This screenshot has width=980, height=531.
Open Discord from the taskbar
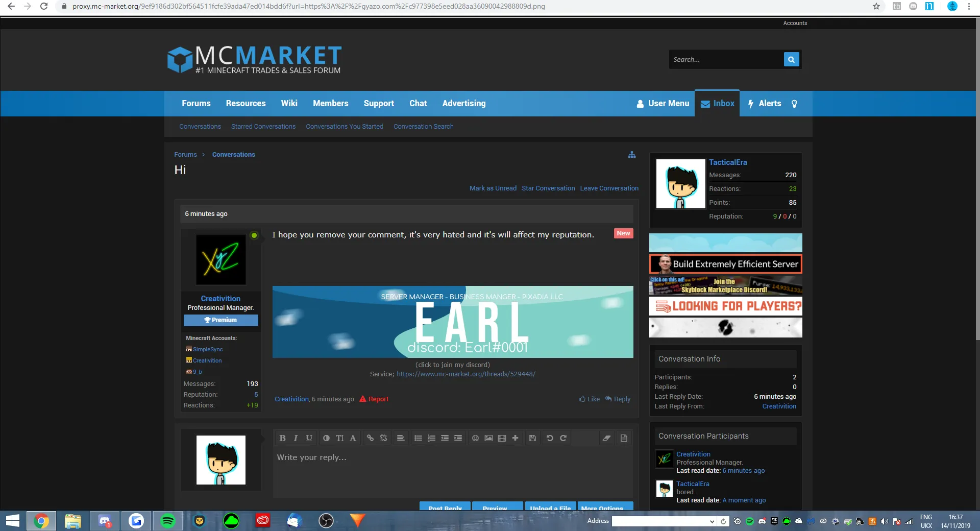tap(105, 521)
